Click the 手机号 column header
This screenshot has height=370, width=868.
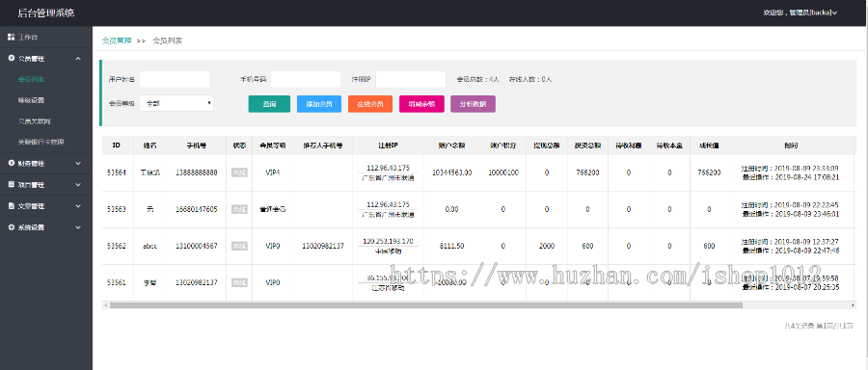point(196,145)
